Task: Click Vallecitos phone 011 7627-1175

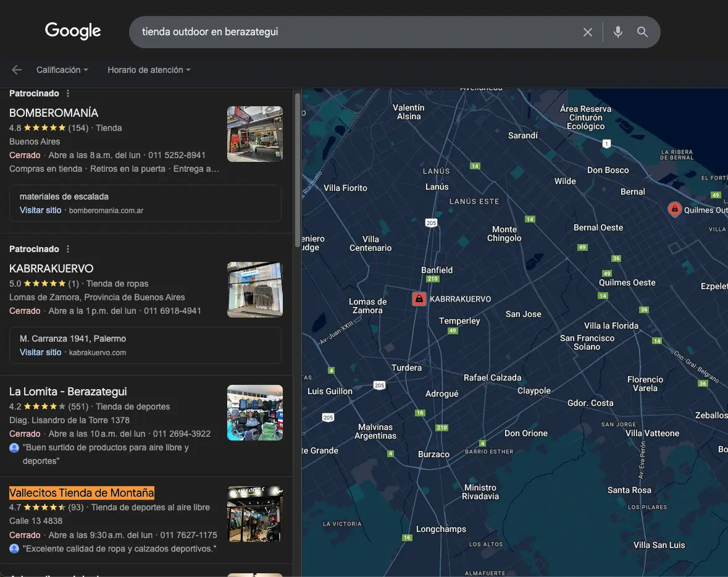Action: [x=188, y=535]
